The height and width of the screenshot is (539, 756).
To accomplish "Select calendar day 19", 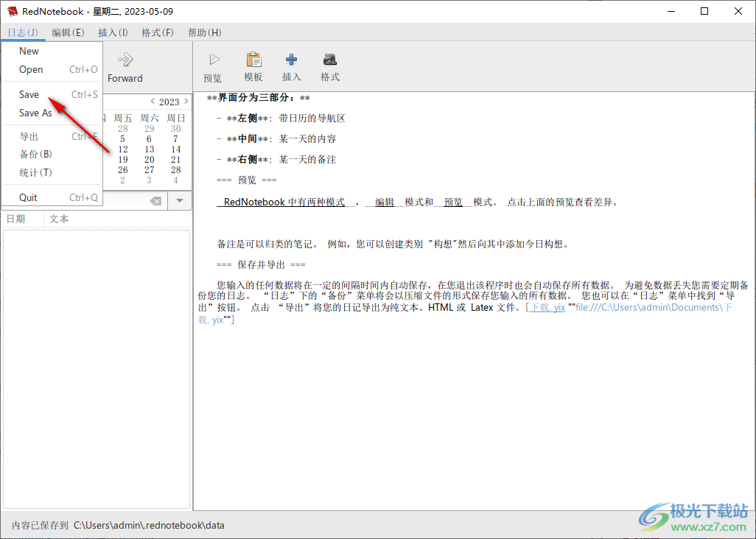I will point(123,160).
